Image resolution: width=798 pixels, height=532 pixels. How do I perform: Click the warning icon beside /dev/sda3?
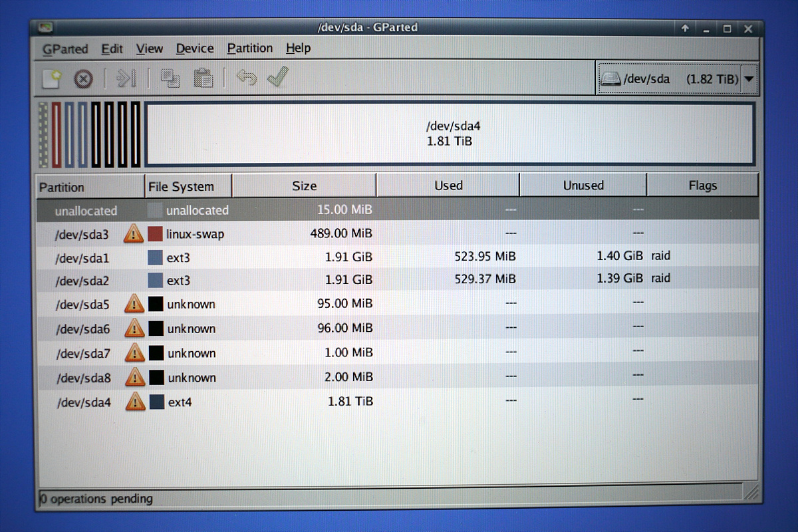[x=134, y=233]
